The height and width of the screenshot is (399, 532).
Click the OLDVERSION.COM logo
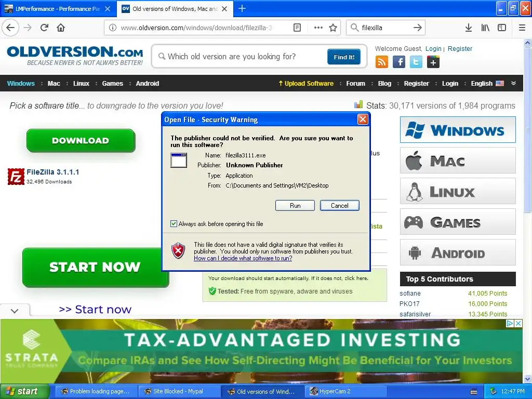[75, 56]
